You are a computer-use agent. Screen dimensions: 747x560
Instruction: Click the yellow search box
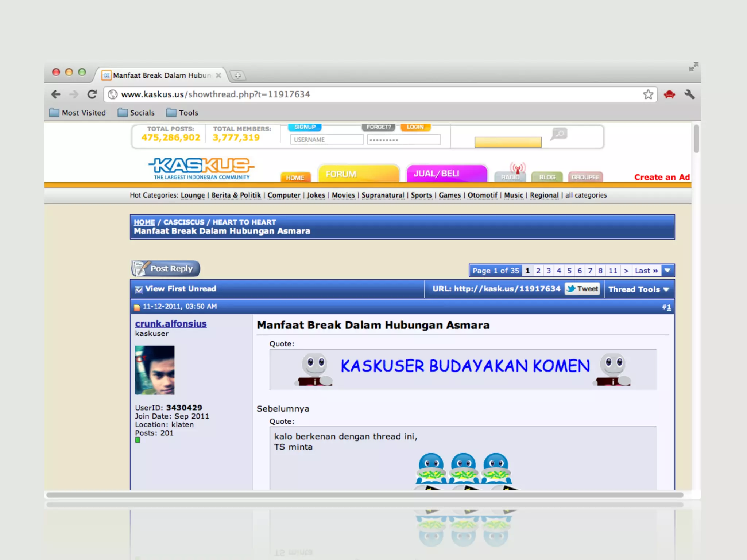508,142
